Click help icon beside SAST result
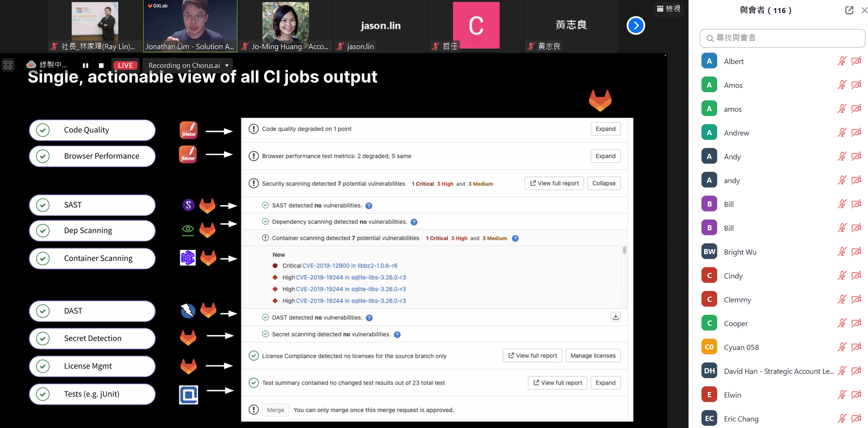 tap(369, 206)
